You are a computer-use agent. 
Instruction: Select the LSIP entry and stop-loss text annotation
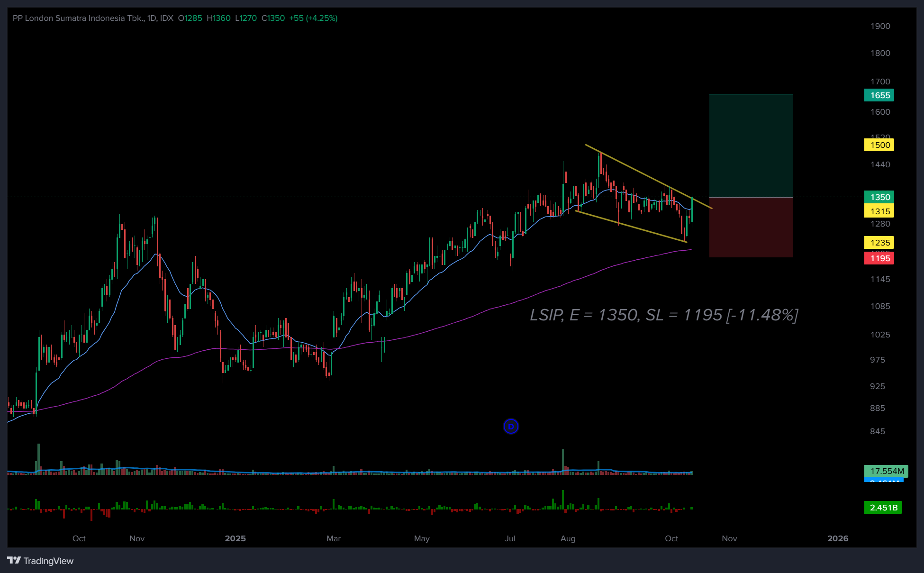pos(663,315)
